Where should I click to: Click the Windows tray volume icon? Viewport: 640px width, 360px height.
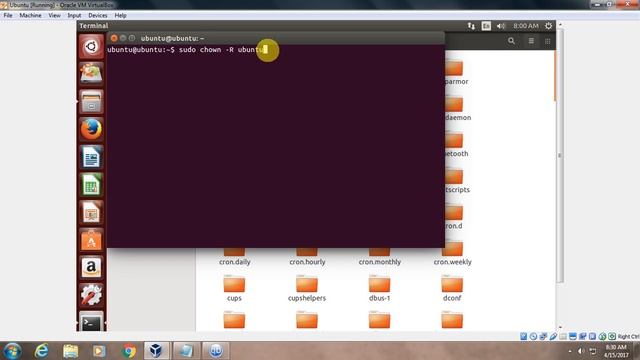point(580,351)
